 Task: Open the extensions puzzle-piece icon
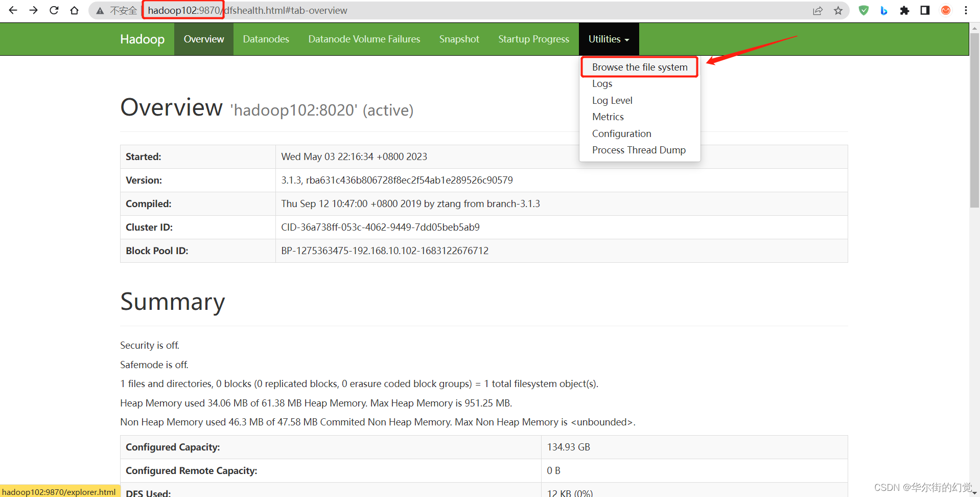pyautogui.click(x=904, y=10)
